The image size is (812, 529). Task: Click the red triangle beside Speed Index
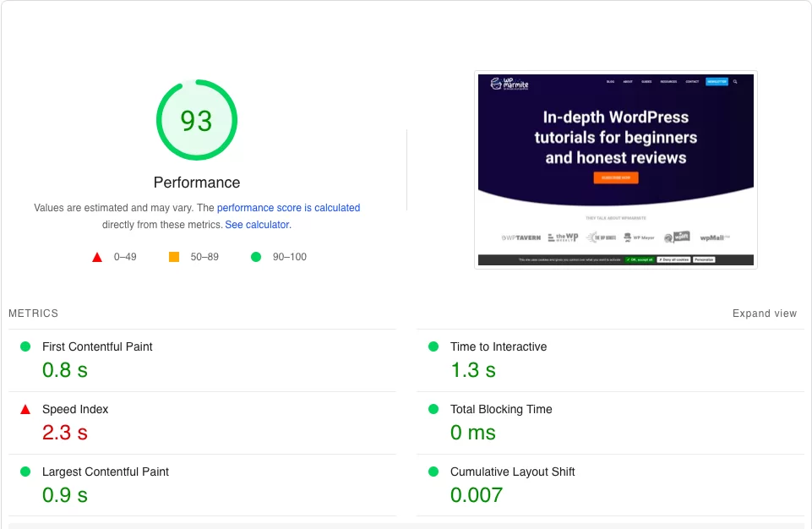[25, 409]
